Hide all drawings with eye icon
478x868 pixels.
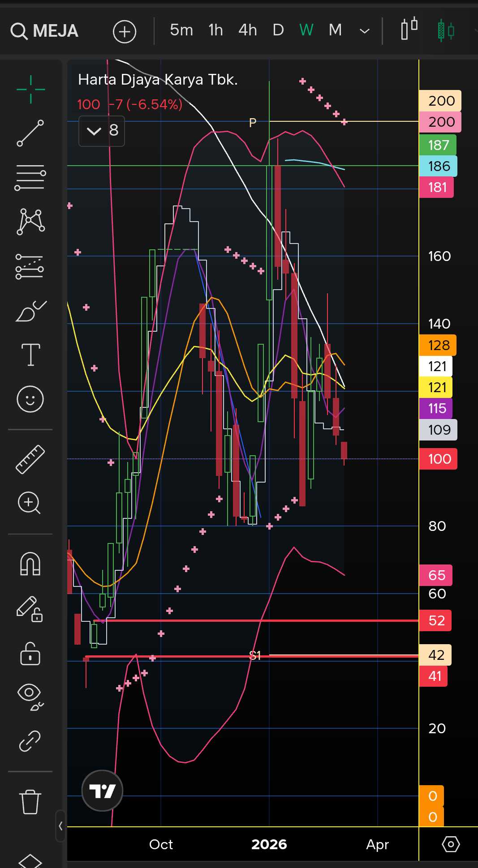[30, 696]
